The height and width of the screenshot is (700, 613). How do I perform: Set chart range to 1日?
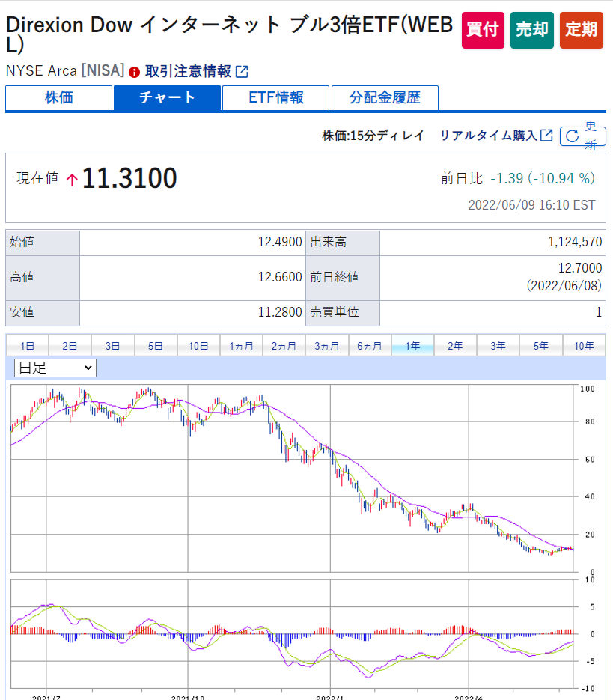pos(27,346)
